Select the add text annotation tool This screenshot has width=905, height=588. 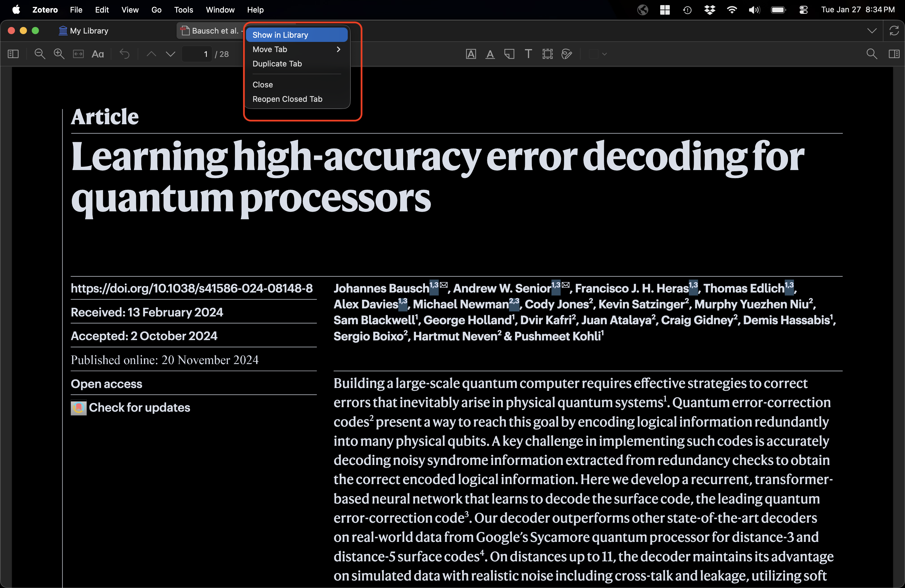528,54
